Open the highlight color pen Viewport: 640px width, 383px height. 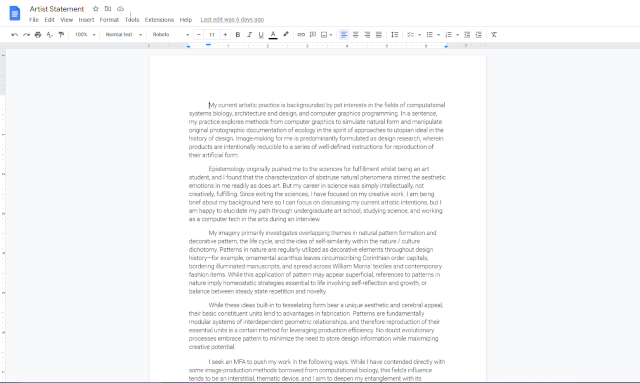pos(286,35)
